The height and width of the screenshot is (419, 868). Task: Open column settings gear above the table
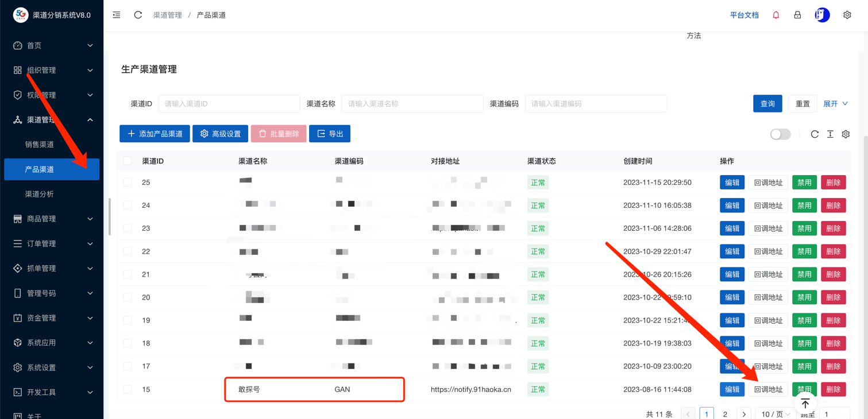click(x=845, y=134)
